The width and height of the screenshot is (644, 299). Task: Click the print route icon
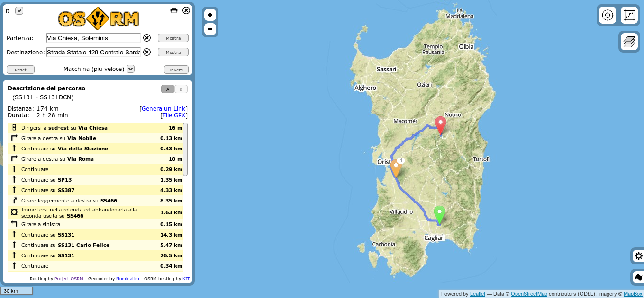174,10
